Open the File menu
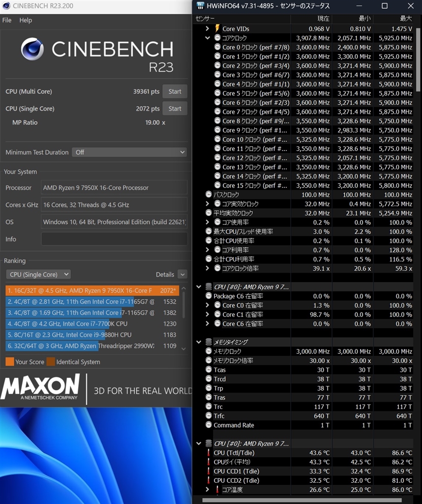 click(6, 20)
